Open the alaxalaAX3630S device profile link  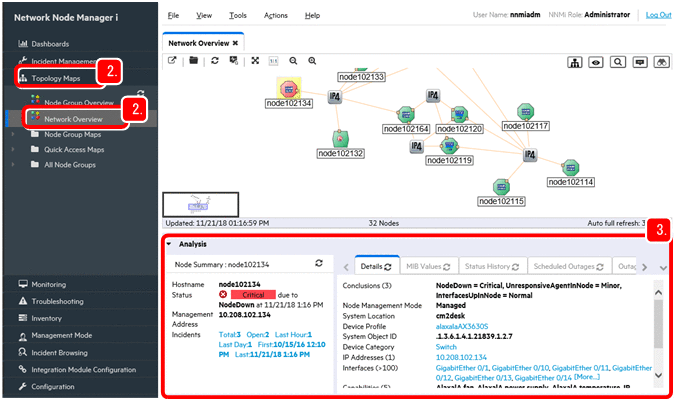point(464,324)
